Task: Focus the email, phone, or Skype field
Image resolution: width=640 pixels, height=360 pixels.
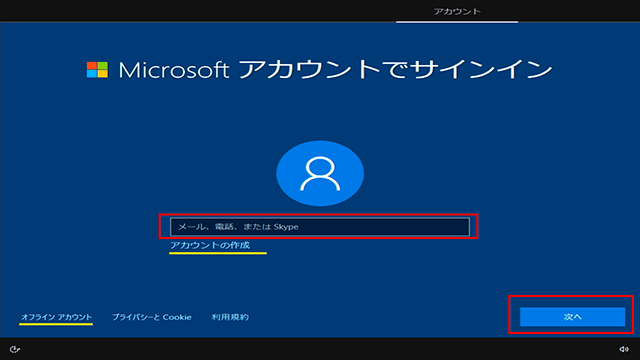Action: (x=320, y=227)
